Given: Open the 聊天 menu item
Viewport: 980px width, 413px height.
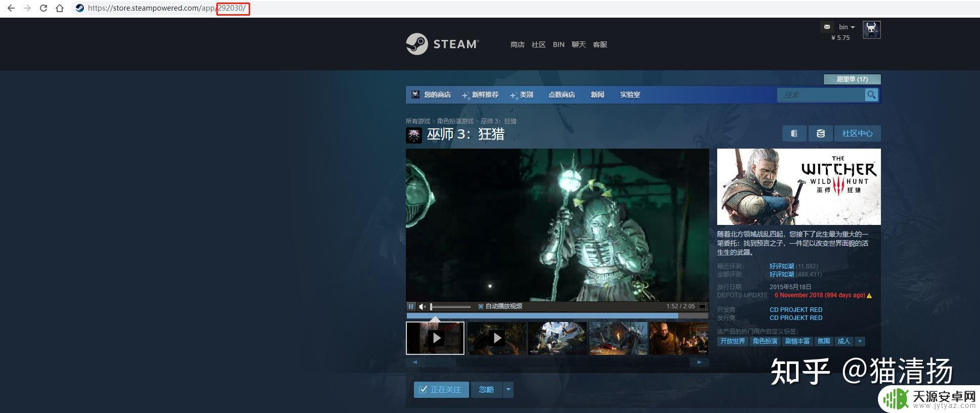Looking at the screenshot, I should [x=579, y=44].
